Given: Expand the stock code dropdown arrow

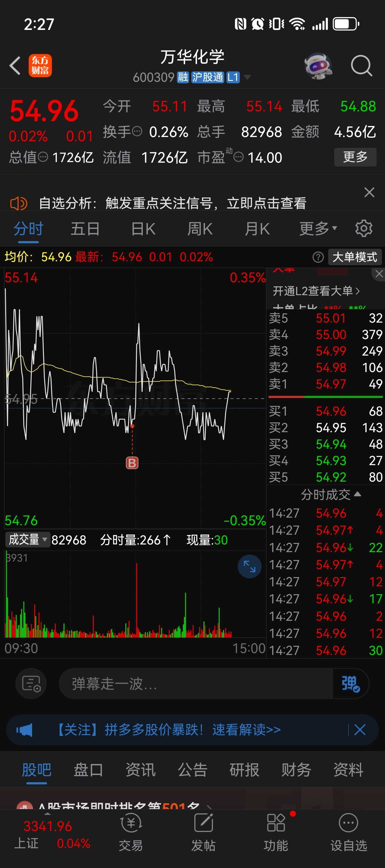Looking at the screenshot, I should coord(247,78).
